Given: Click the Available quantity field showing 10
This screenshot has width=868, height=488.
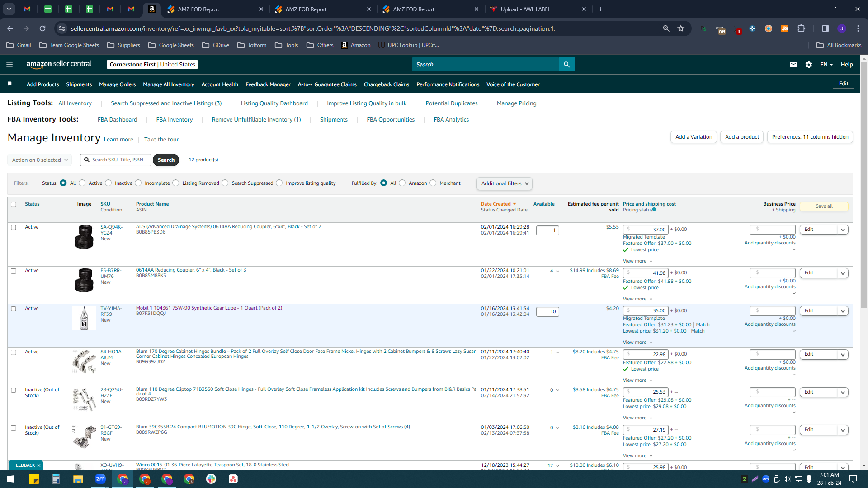Looking at the screenshot, I should point(547,312).
